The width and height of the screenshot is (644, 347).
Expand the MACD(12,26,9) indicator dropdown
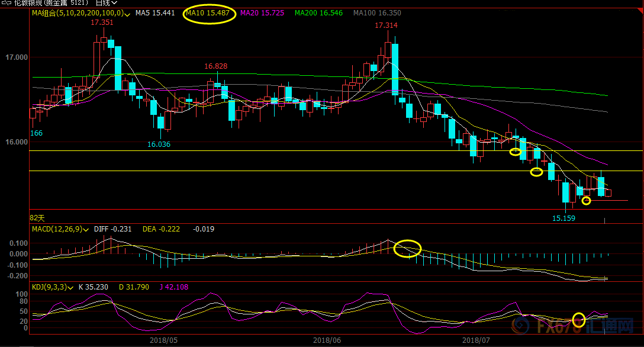click(86, 230)
